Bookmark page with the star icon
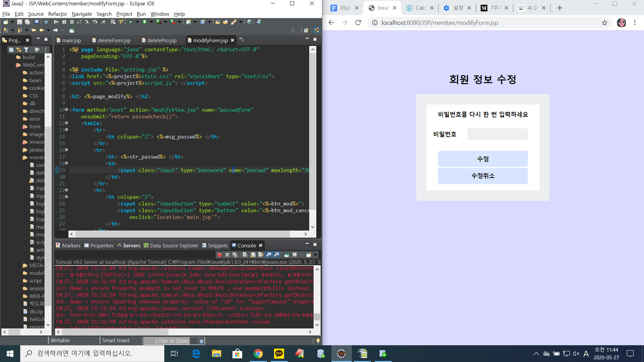This screenshot has height=362, width=644. (x=604, y=22)
